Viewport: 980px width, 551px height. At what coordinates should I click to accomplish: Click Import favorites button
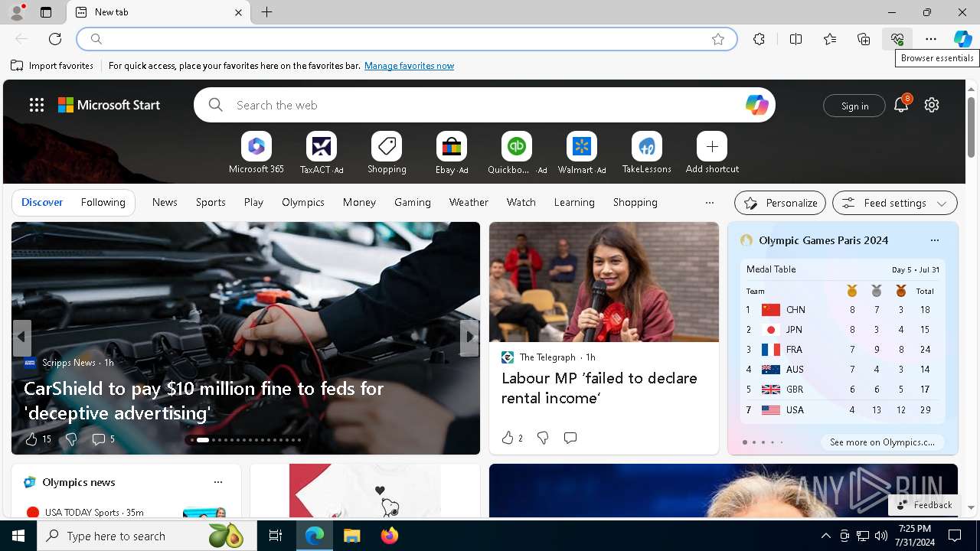pos(52,66)
